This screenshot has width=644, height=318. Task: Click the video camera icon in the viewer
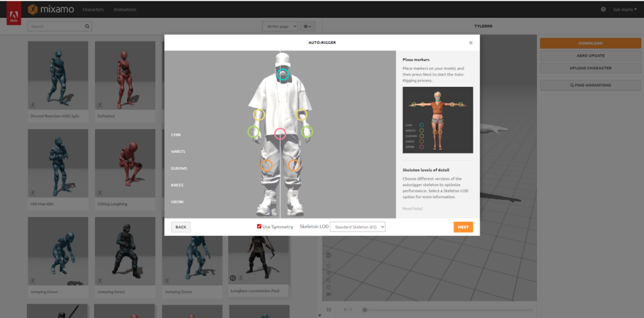(328, 294)
